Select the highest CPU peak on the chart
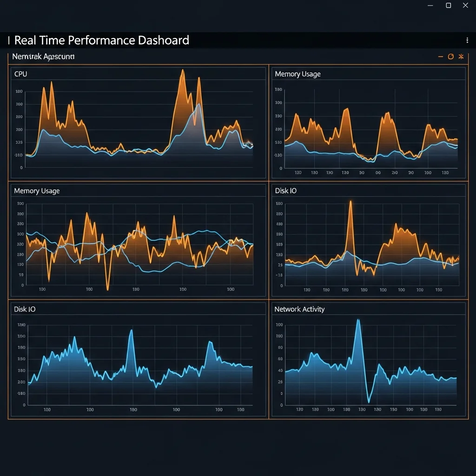The image size is (476, 476). [x=183, y=70]
